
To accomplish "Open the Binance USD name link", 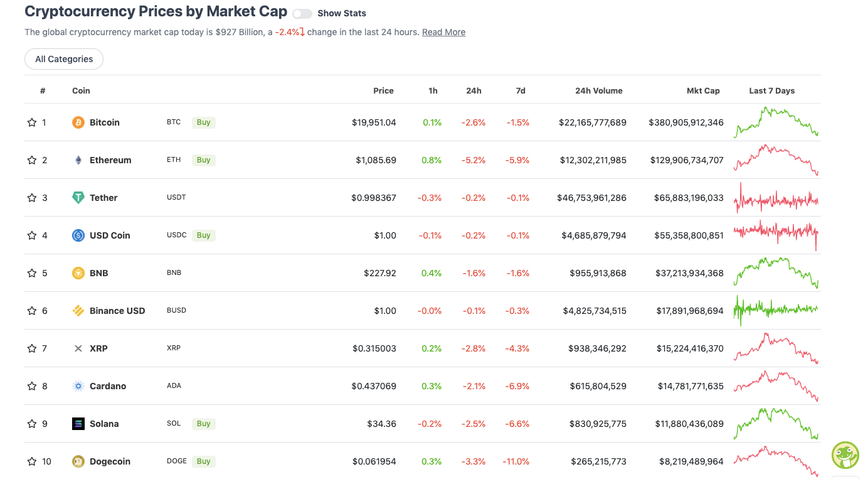I will tap(117, 311).
